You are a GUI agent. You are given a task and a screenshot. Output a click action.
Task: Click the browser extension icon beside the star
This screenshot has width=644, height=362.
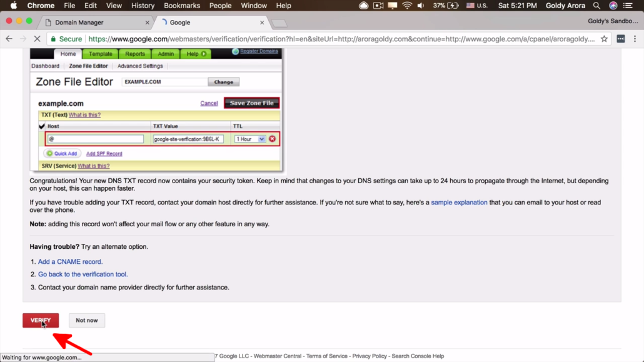[x=621, y=39]
